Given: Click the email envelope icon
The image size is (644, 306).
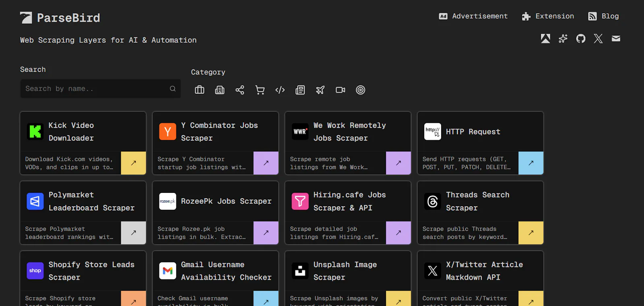Looking at the screenshot, I should pos(616,39).
